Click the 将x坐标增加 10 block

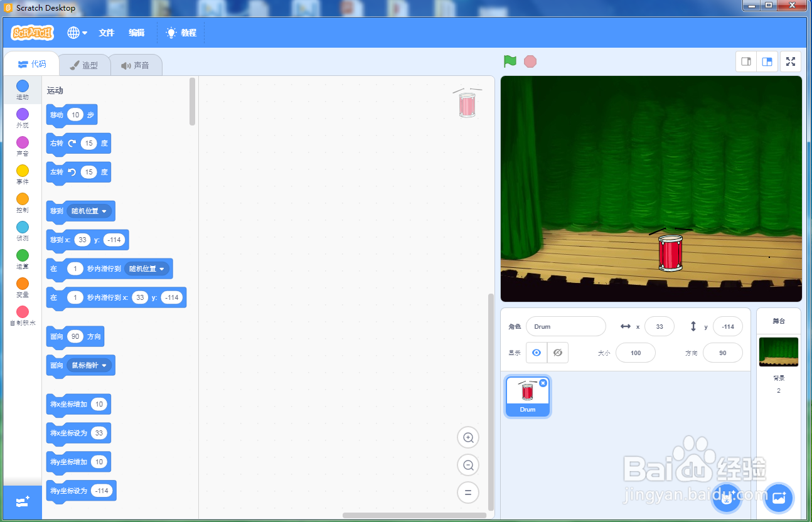[x=78, y=405]
